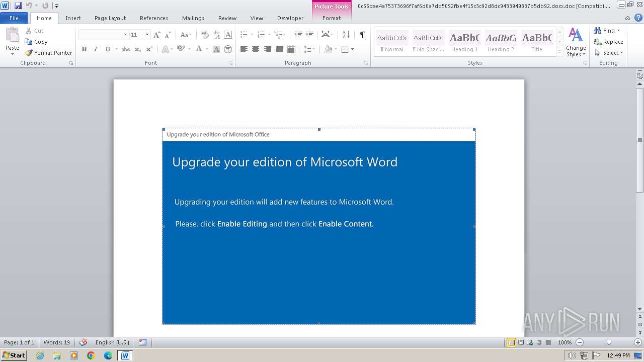The height and width of the screenshot is (362, 644).
Task: Apply bullet list formatting
Action: pyautogui.click(x=244, y=35)
